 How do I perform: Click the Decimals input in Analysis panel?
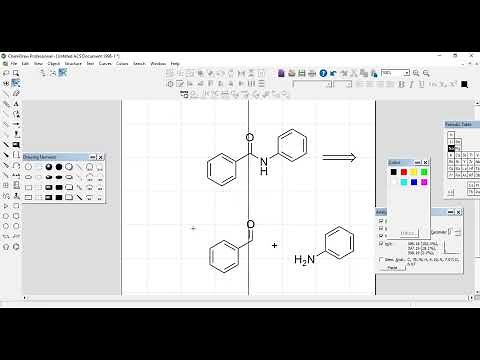(450, 231)
